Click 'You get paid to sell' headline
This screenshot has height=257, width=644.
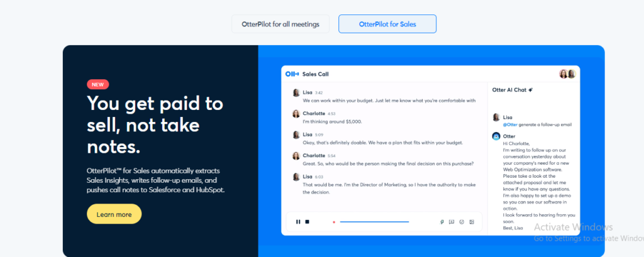tap(155, 125)
